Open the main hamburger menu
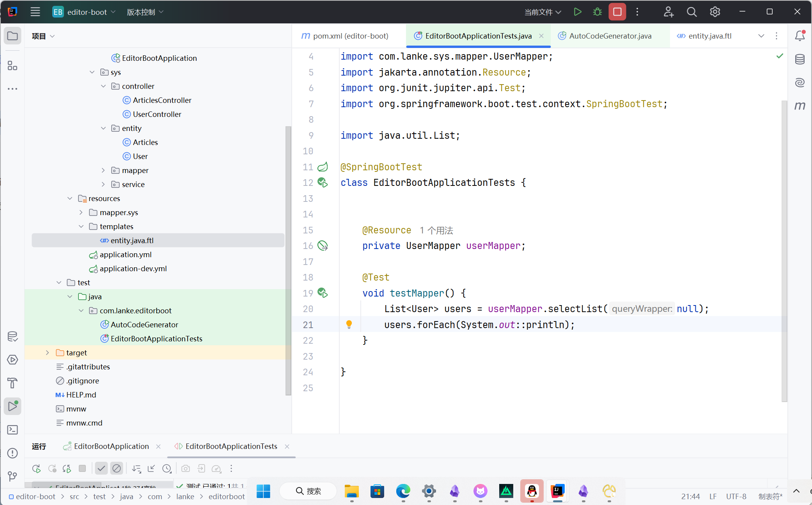Image resolution: width=812 pixels, height=505 pixels. point(35,12)
